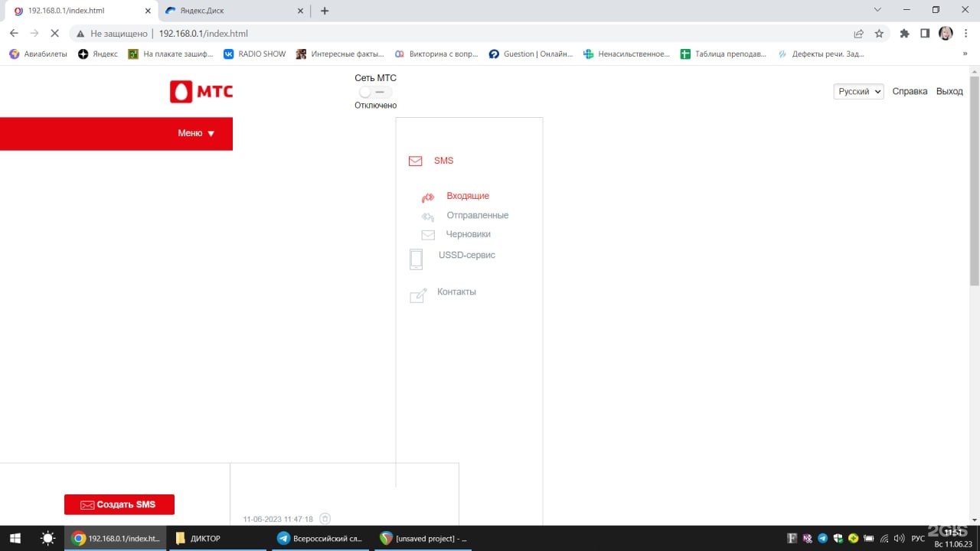Open the Авиабилеты bookmark
Screen dimensions: 980x551
coord(38,54)
